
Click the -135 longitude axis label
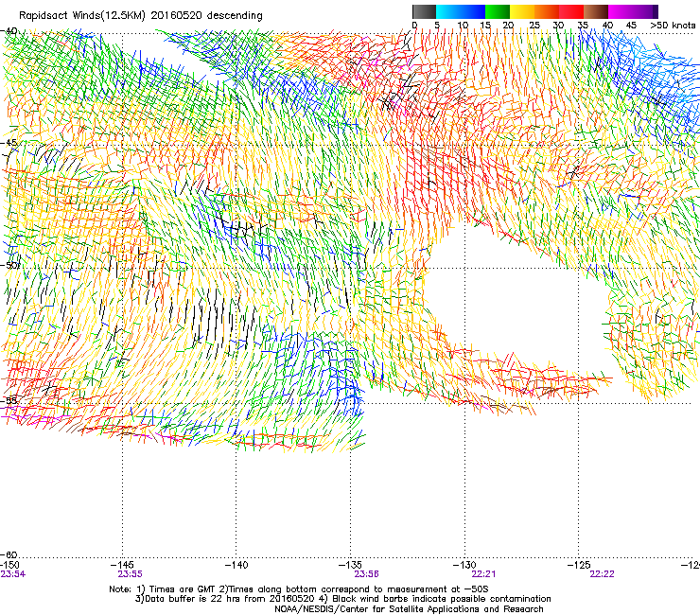coord(350,565)
